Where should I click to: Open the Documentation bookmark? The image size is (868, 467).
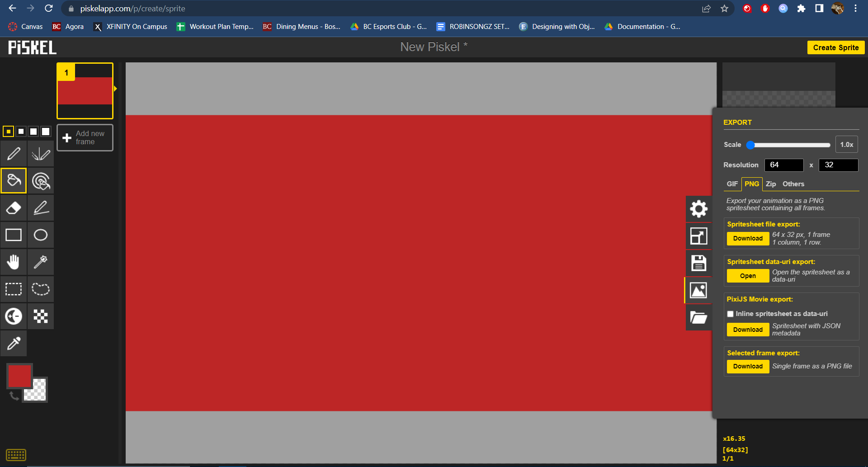pos(642,27)
